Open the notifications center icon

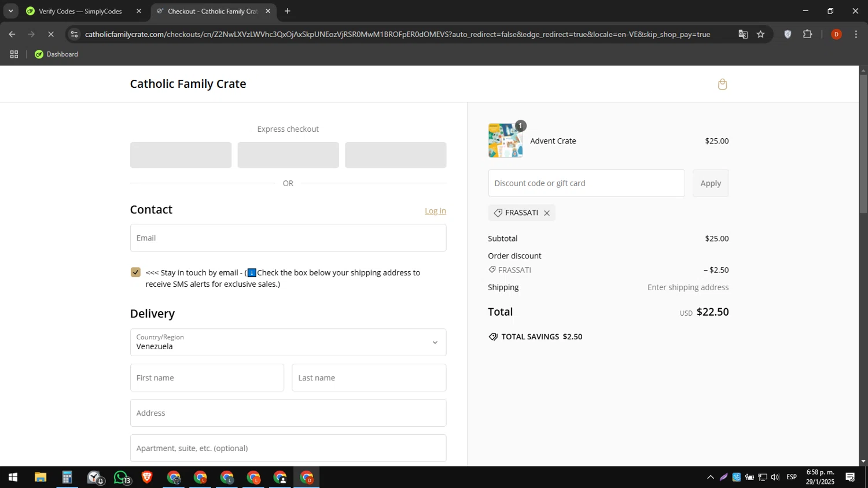[x=851, y=478]
